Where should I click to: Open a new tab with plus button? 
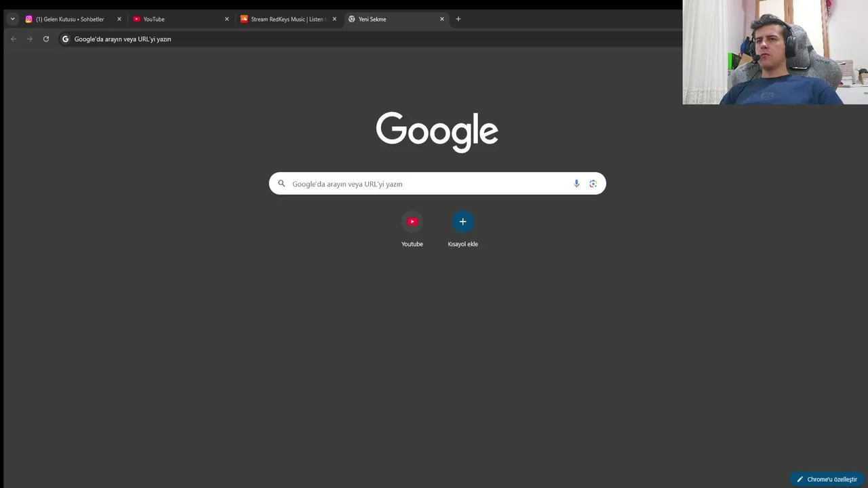pos(458,19)
